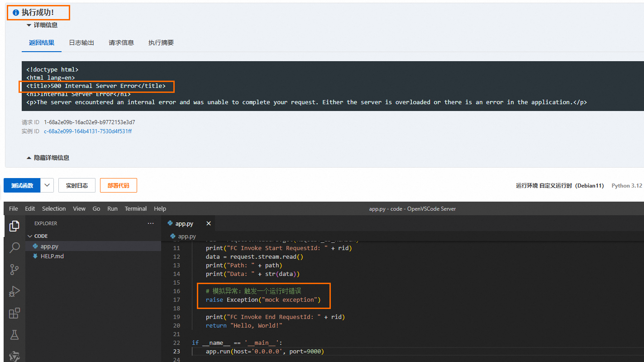Open the Extensions view
Viewport: 644px width, 362px height.
click(14, 313)
